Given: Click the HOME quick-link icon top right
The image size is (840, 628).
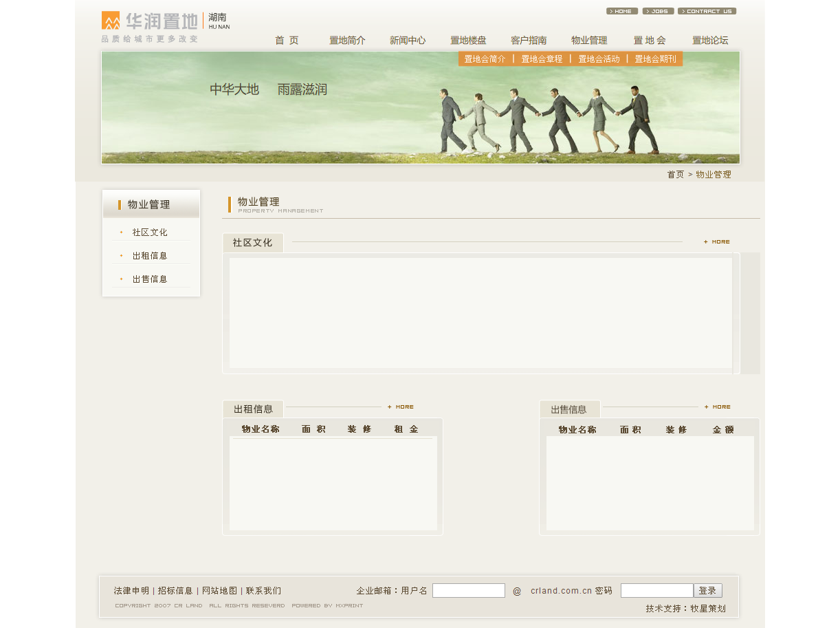Looking at the screenshot, I should 621,11.
